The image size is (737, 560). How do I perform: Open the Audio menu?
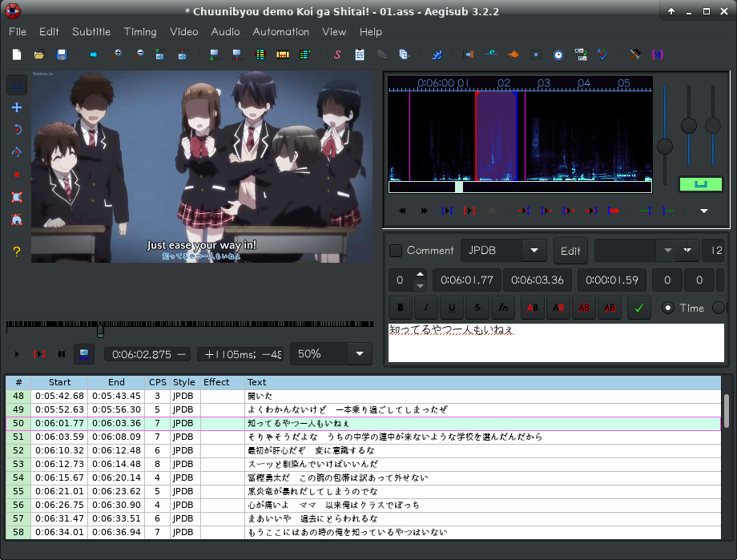click(x=225, y=32)
